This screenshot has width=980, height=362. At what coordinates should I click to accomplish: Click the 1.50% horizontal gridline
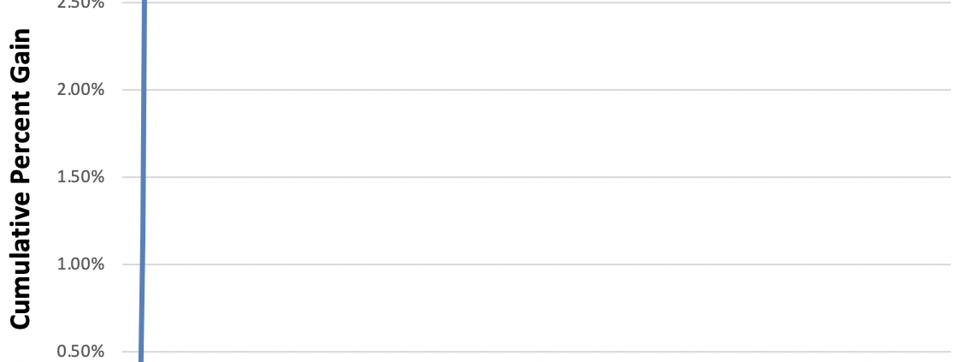pyautogui.click(x=547, y=177)
